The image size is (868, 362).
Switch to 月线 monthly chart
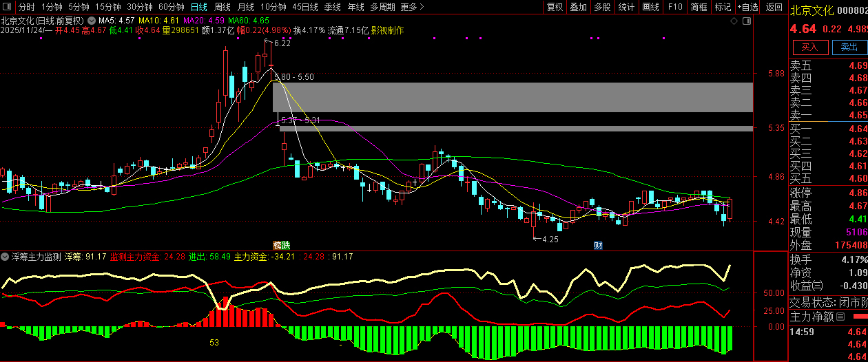click(x=246, y=7)
